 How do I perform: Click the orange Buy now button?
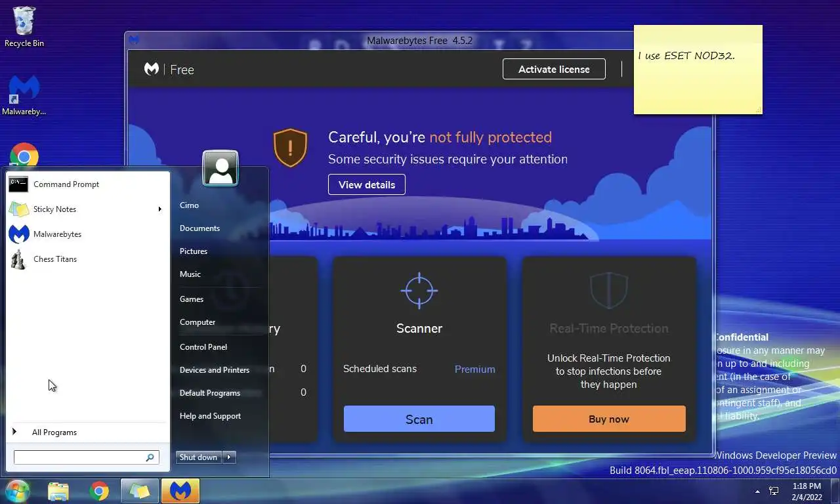click(x=609, y=419)
